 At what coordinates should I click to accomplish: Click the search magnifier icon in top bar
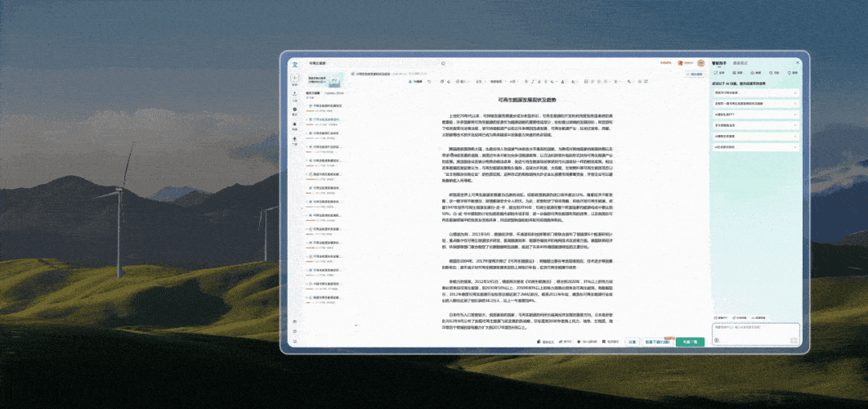pos(443,64)
